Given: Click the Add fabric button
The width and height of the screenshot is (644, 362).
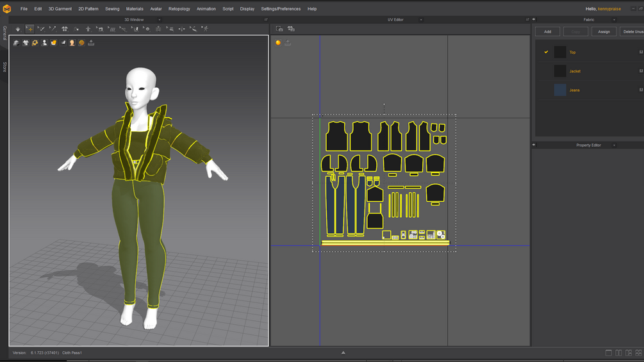Looking at the screenshot, I should (547, 31).
